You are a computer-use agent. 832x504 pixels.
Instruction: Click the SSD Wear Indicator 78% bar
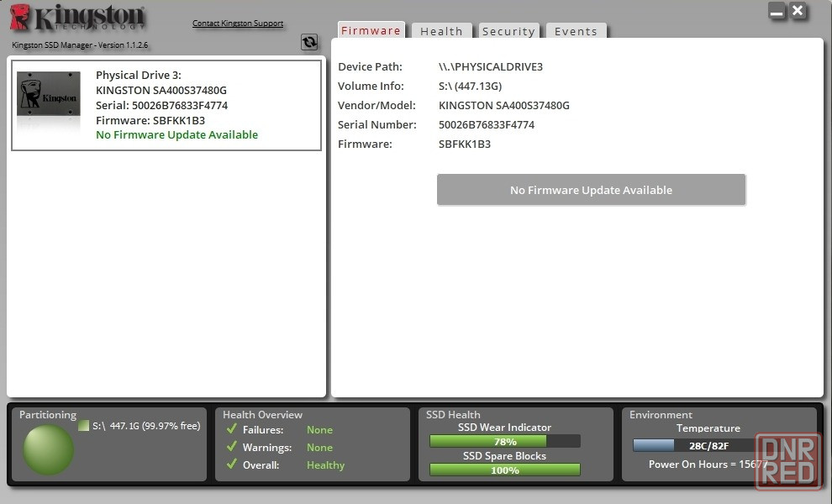[x=504, y=441]
